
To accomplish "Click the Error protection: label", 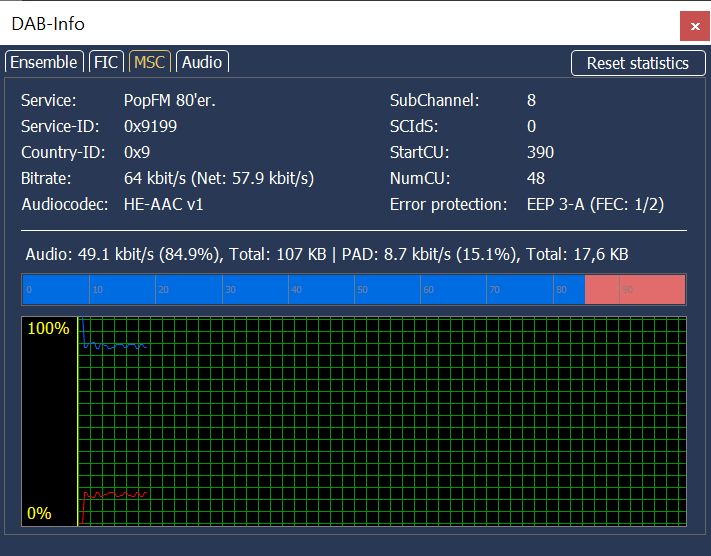I will click(448, 204).
